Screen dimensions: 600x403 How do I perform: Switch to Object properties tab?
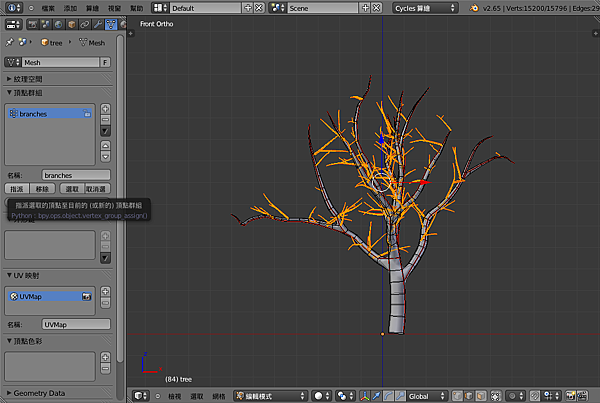(x=72, y=24)
